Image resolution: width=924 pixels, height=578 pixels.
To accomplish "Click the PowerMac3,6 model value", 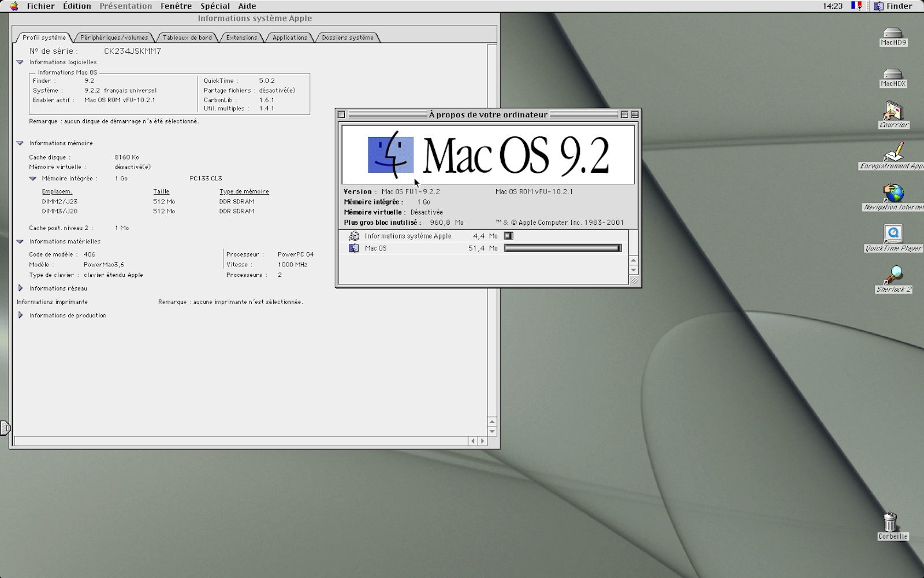I will (x=104, y=265).
